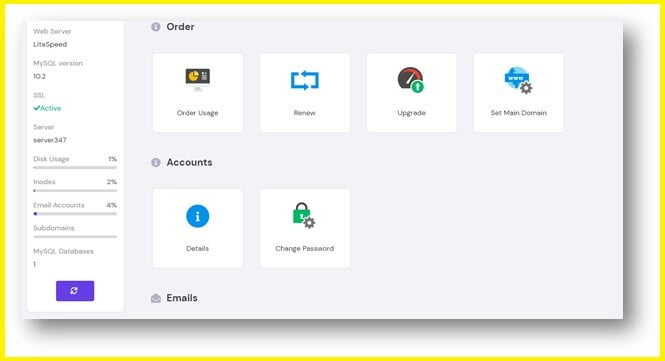665x361 pixels.
Task: Click the Order section heading
Action: [180, 27]
